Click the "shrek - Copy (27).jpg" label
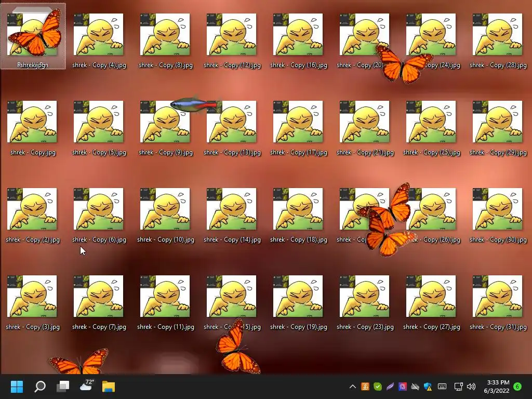This screenshot has width=532, height=399. [x=432, y=327]
